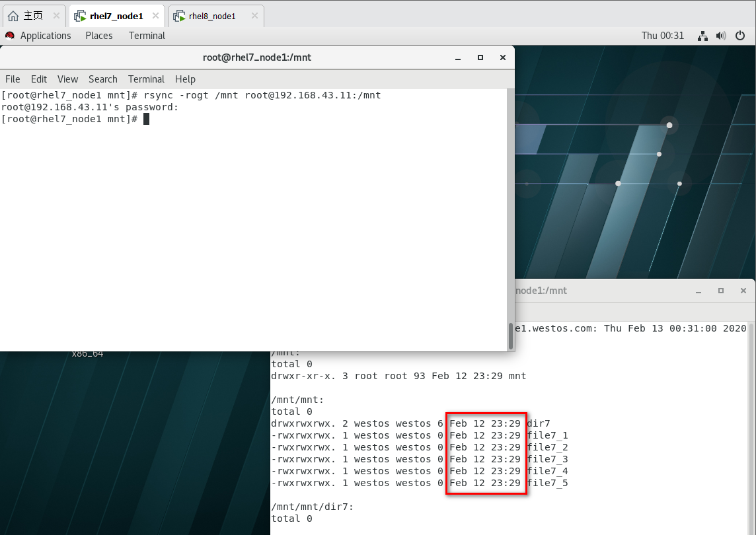Screen dimensions: 756x535
Task: Open File menu in terminal window
Action: point(13,79)
